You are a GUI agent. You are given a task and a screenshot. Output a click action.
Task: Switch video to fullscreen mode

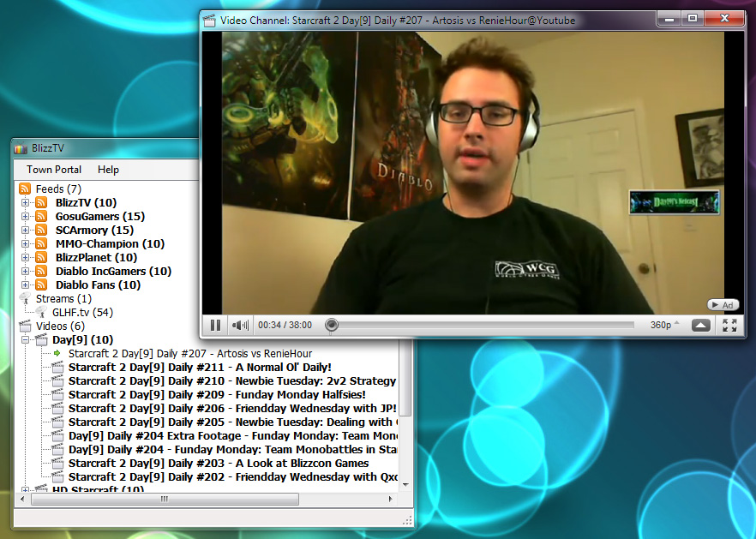point(729,326)
